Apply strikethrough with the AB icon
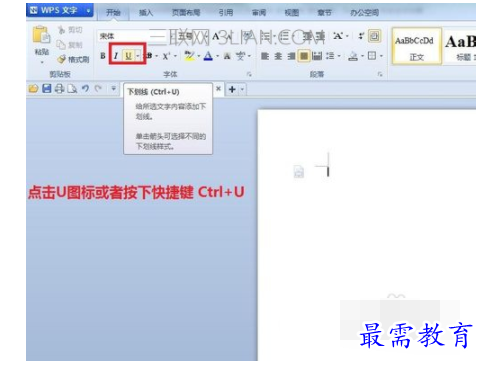This screenshot has width=481, height=367. pyautogui.click(x=149, y=56)
